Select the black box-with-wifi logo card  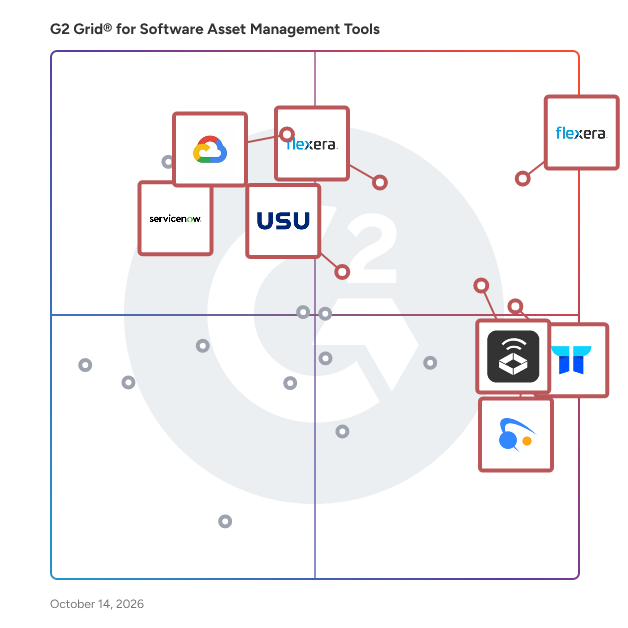click(x=513, y=356)
